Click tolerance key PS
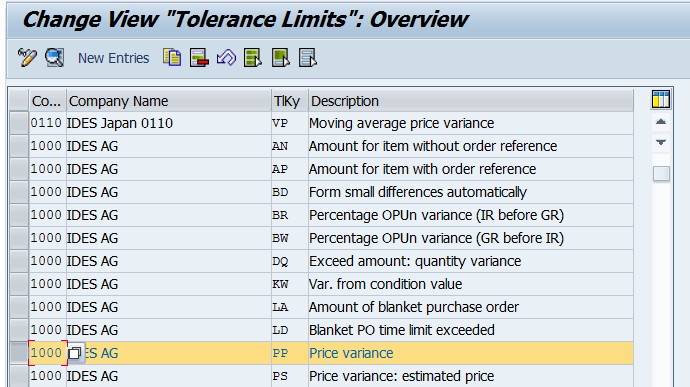Viewport: 690px width, 387px height. [280, 376]
